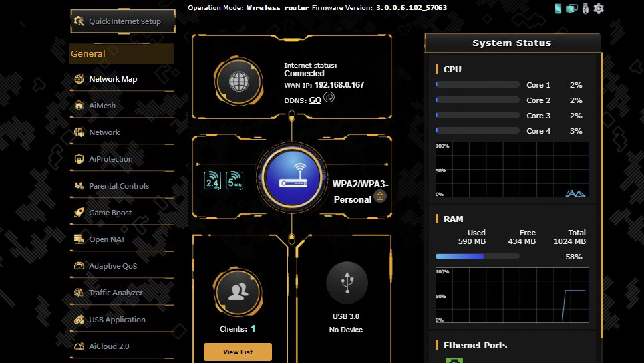Click the Internet status globe icon
Screen dimensions: 644x363
pyautogui.click(x=238, y=82)
